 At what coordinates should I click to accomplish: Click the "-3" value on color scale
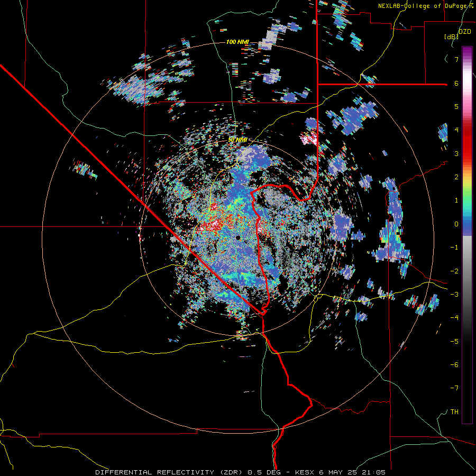[454, 295]
